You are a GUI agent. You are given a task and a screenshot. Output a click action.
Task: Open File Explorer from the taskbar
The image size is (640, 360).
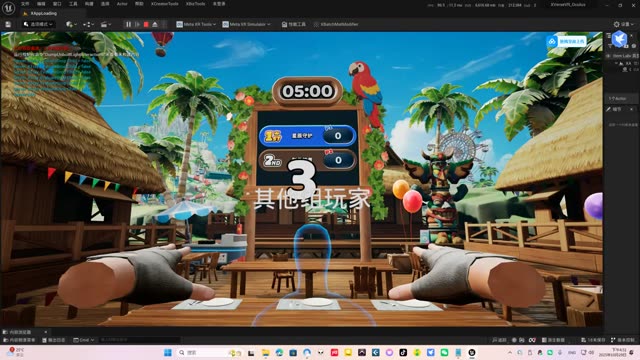(x=265, y=353)
